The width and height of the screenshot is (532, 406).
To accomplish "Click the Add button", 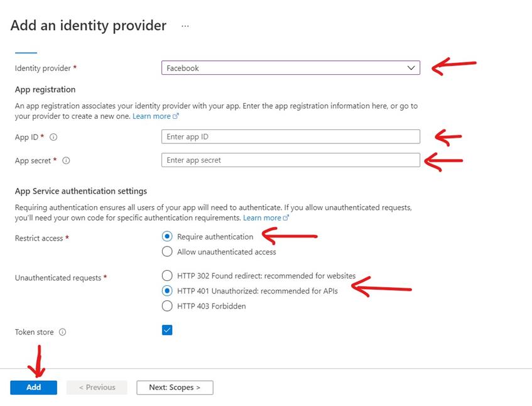I will pos(33,387).
